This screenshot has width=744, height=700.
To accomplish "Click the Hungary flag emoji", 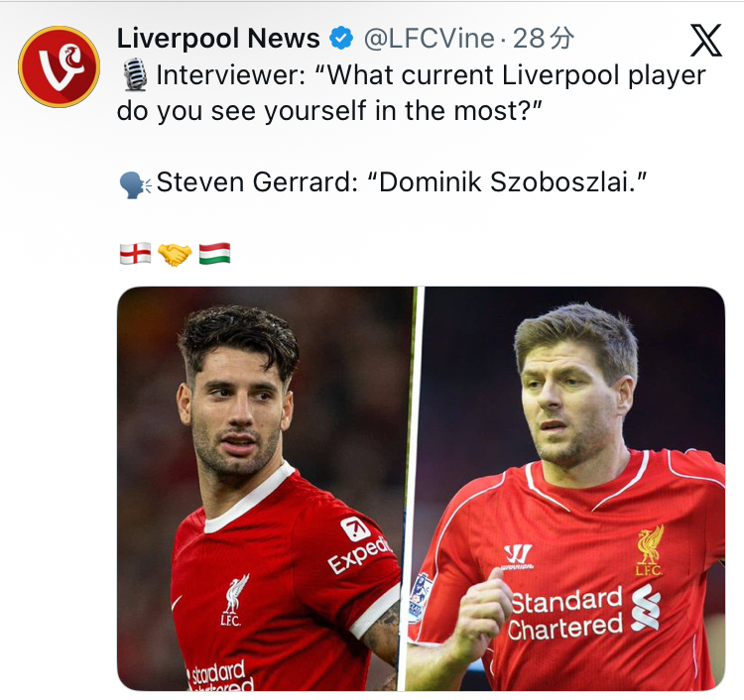I will tap(214, 253).
